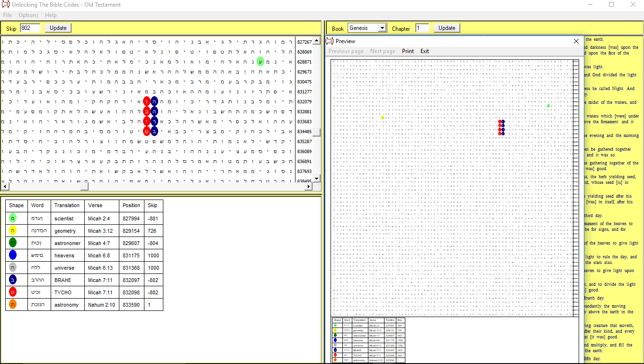Click the green marker in Preview page
The width and height of the screenshot is (644, 364).
click(548, 105)
